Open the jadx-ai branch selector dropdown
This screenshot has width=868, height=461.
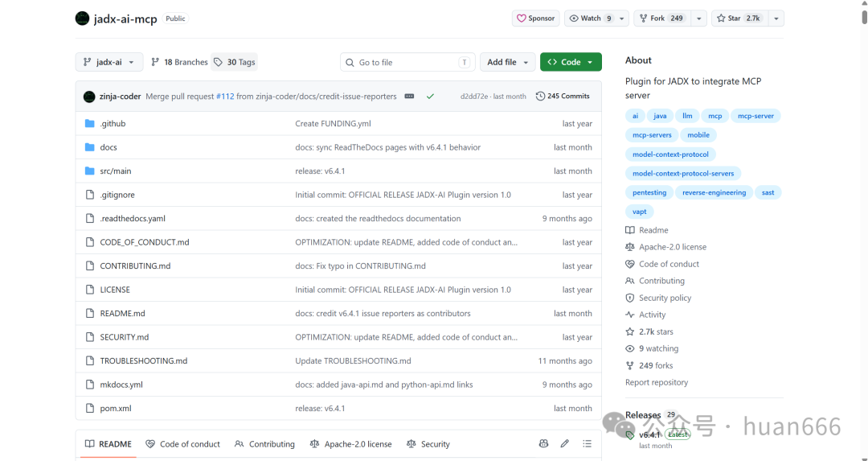tap(109, 62)
